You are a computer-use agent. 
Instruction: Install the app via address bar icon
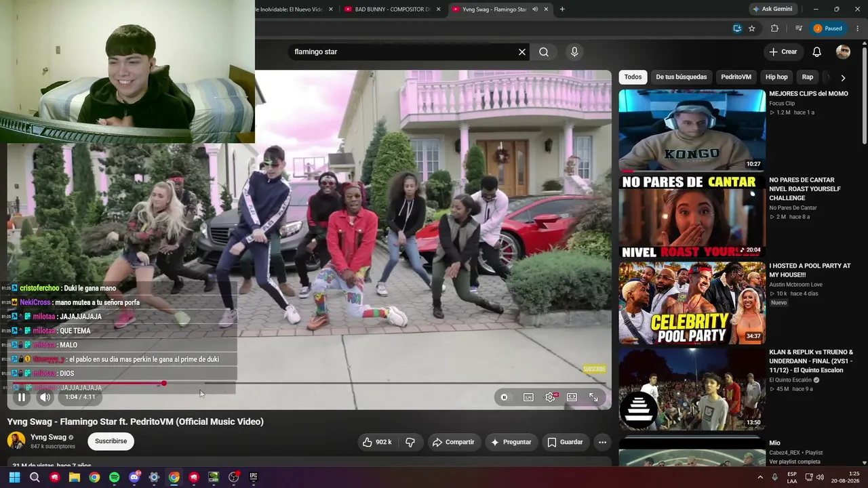[737, 28]
